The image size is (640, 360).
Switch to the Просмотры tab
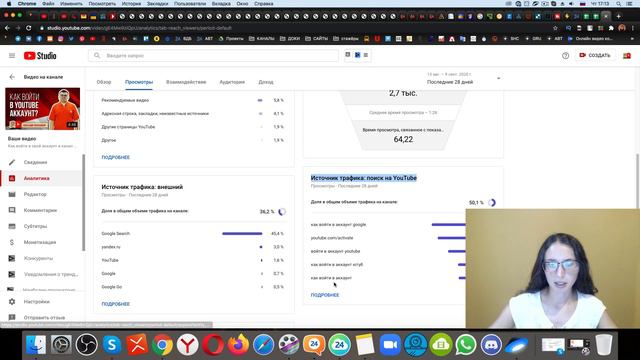139,82
